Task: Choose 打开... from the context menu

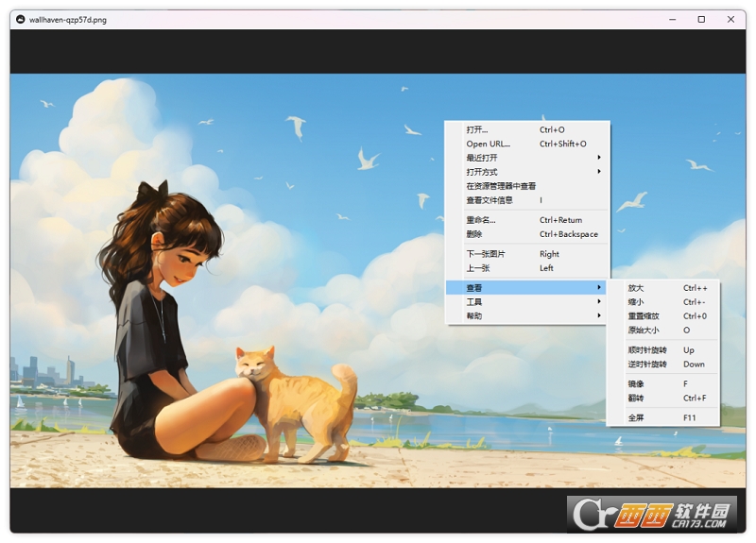Action: coord(527,129)
